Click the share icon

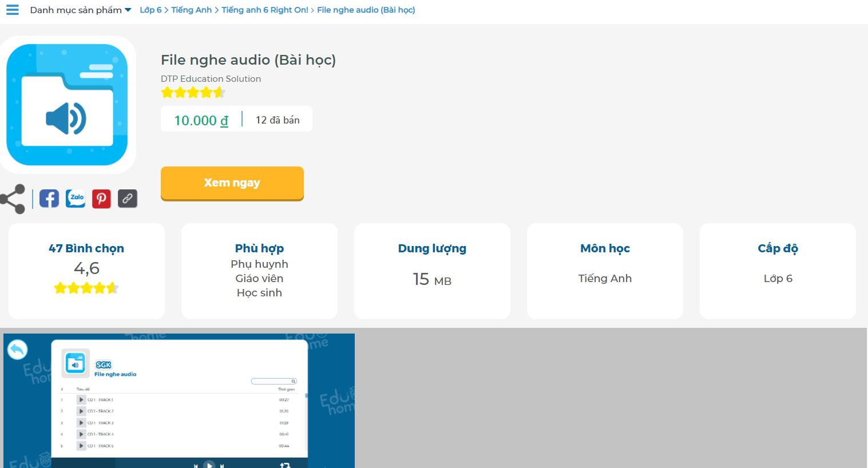(13, 199)
